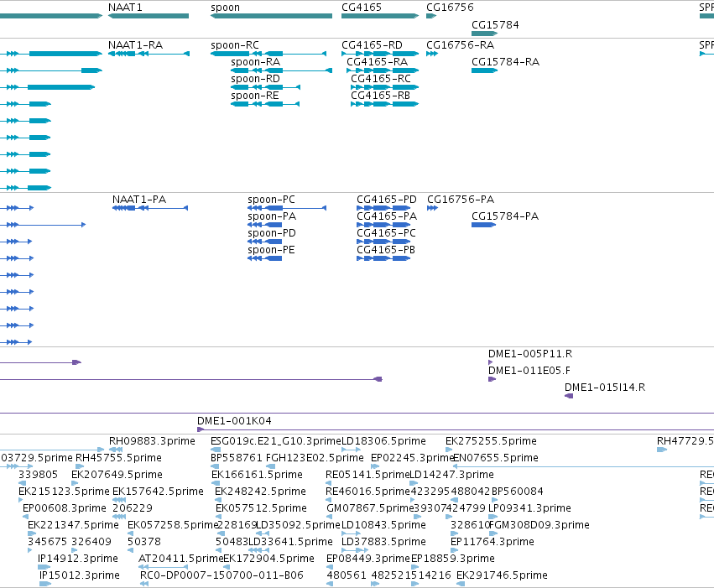
Task: Click EST feature 206229
Action: pos(119,517)
